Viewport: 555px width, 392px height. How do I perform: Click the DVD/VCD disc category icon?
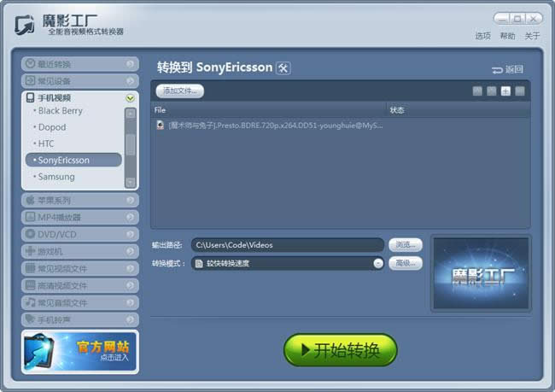pos(31,234)
